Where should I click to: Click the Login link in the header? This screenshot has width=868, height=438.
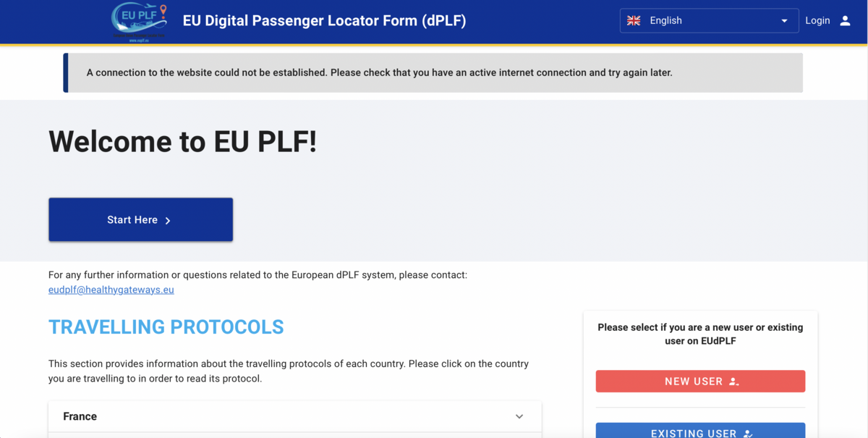point(817,20)
